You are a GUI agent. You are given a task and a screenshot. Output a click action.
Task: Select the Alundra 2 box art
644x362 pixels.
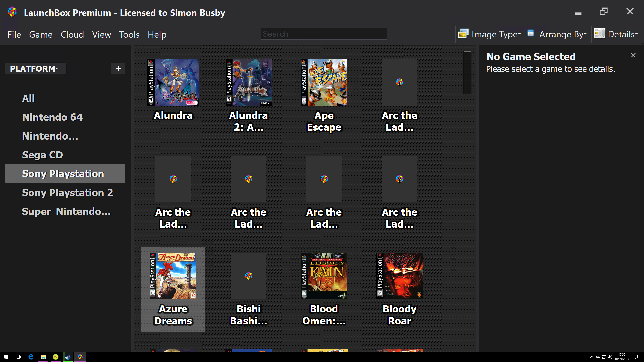point(249,82)
